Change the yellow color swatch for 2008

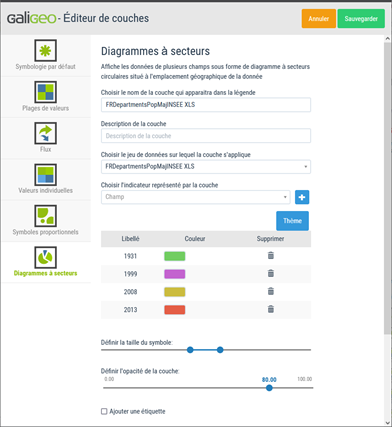click(x=175, y=292)
